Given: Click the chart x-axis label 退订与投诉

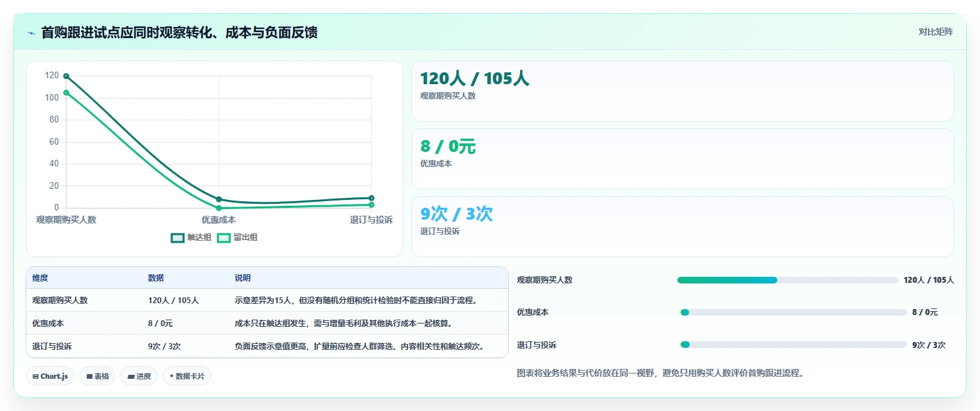Looking at the screenshot, I should click(371, 220).
